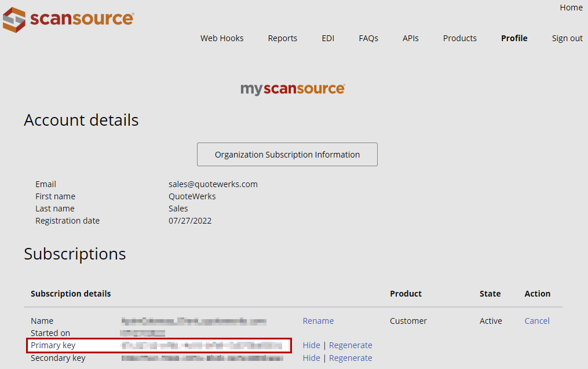Screen dimensions: 588x369
Task: Hide the Secondary key
Action: tap(311, 358)
